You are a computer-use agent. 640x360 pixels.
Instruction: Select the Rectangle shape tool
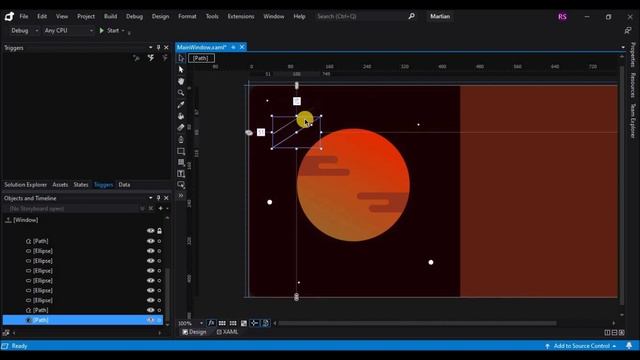click(x=181, y=151)
